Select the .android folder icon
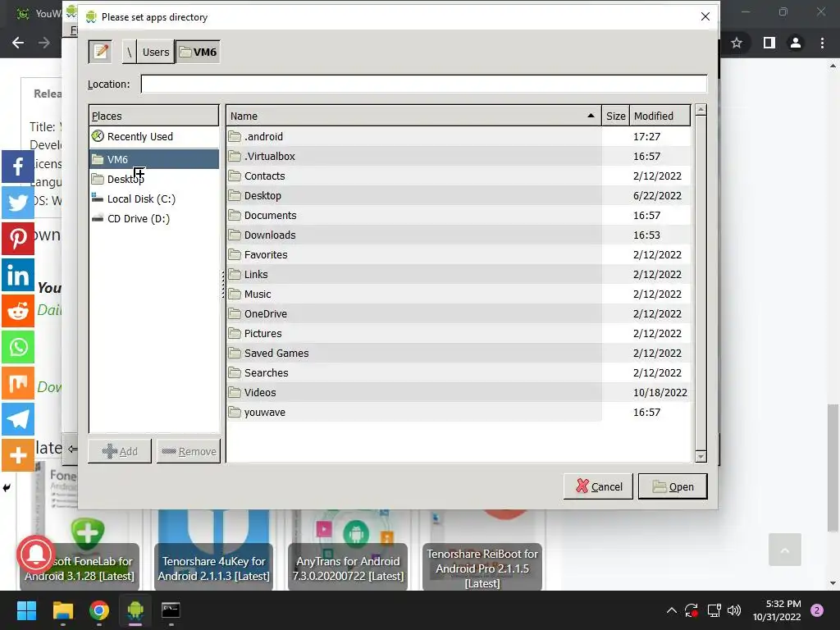Screen dimensions: 840x630 coord(235,137)
